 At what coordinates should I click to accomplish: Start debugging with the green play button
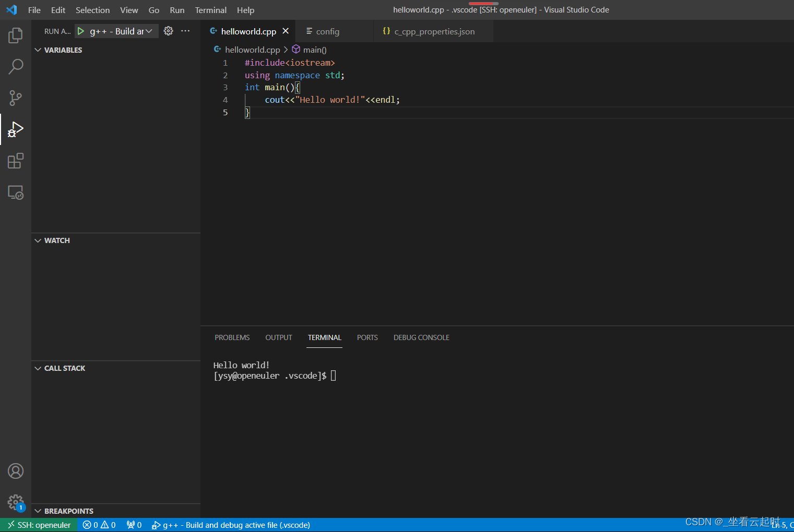[x=81, y=31]
